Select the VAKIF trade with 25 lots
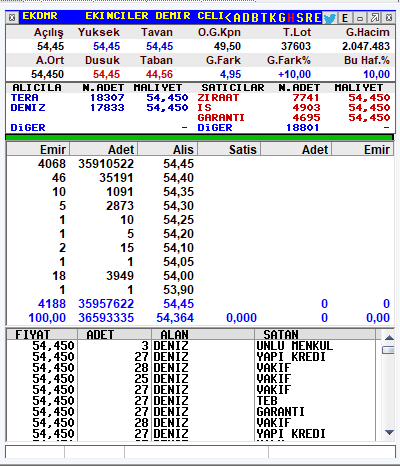This screenshot has height=466, width=400. pos(191,379)
